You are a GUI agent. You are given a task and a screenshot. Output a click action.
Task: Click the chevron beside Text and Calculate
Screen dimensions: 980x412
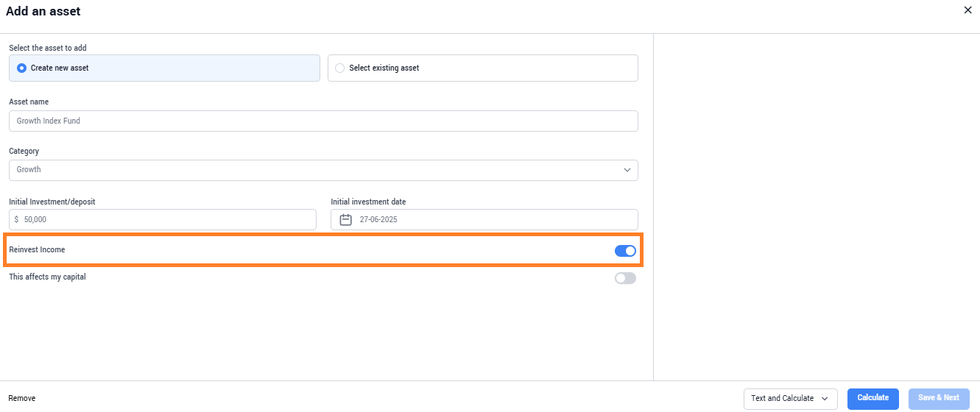click(x=825, y=399)
